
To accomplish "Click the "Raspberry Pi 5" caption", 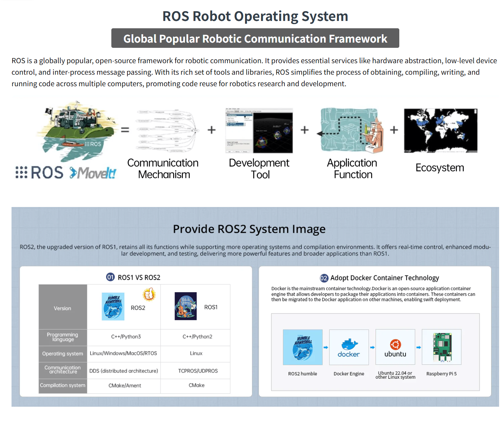I will [442, 374].
